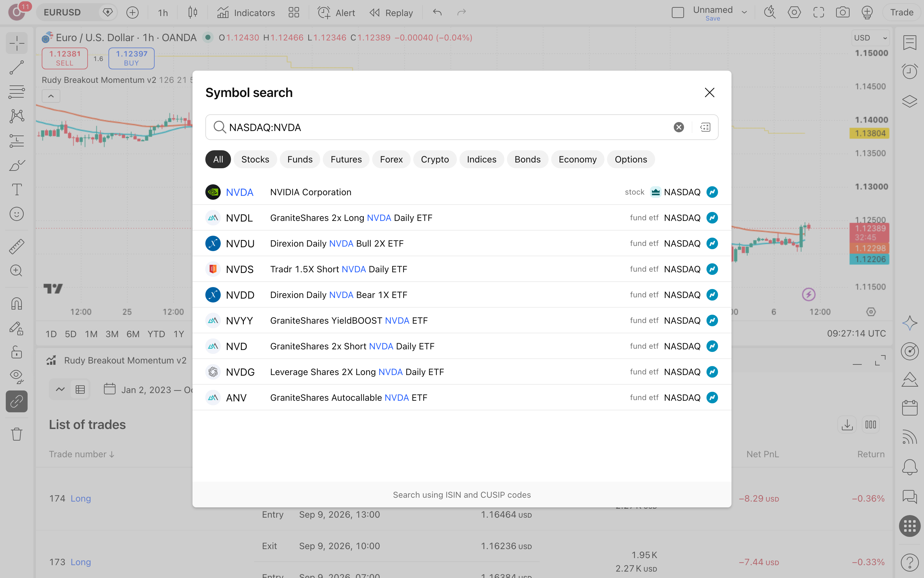This screenshot has width=924, height=578.
Task: Take a chart snapshot with camera icon
Action: [x=842, y=13]
